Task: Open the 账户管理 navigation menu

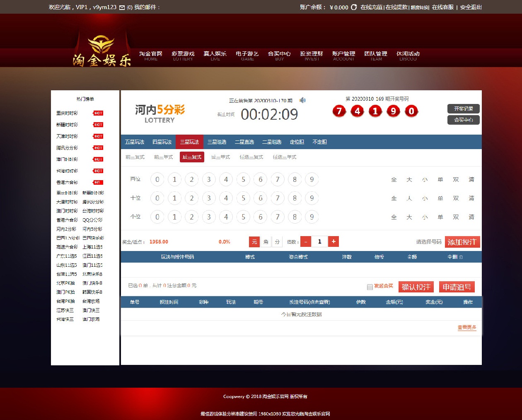Action: pos(343,56)
